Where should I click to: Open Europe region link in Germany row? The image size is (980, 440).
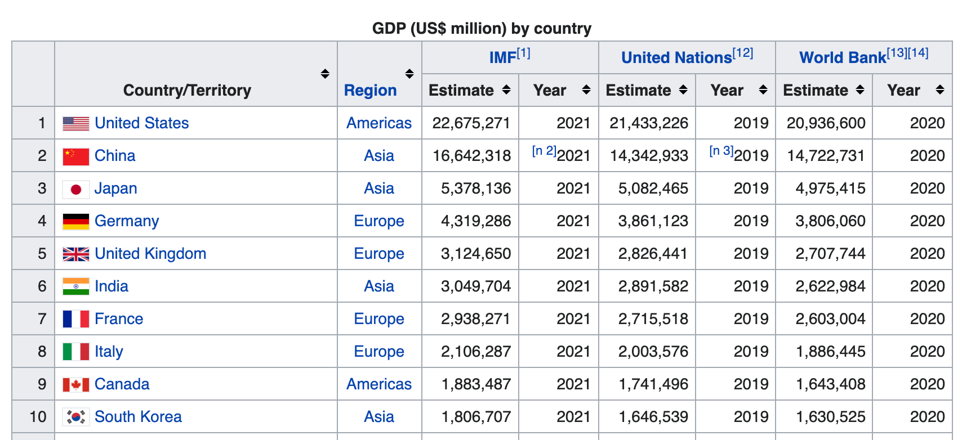coord(379,221)
